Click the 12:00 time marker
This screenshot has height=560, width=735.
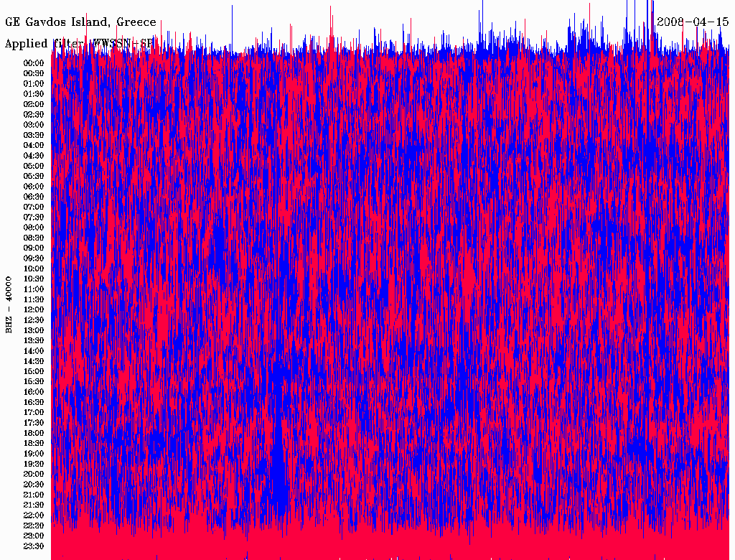[x=34, y=310]
